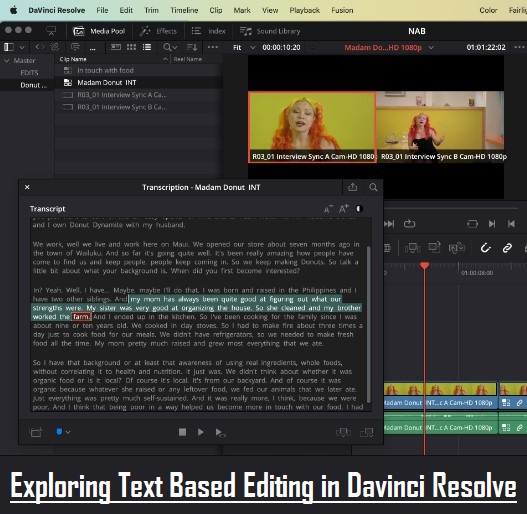Toggle the Media Pool panel

99,31
